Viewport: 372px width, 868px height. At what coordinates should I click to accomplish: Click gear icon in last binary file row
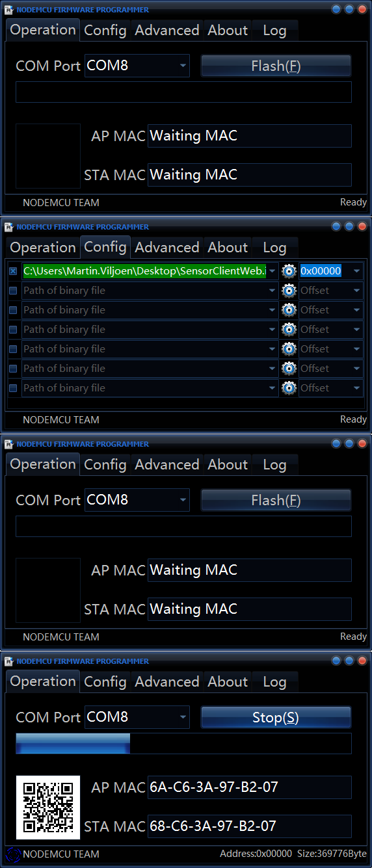(x=289, y=388)
